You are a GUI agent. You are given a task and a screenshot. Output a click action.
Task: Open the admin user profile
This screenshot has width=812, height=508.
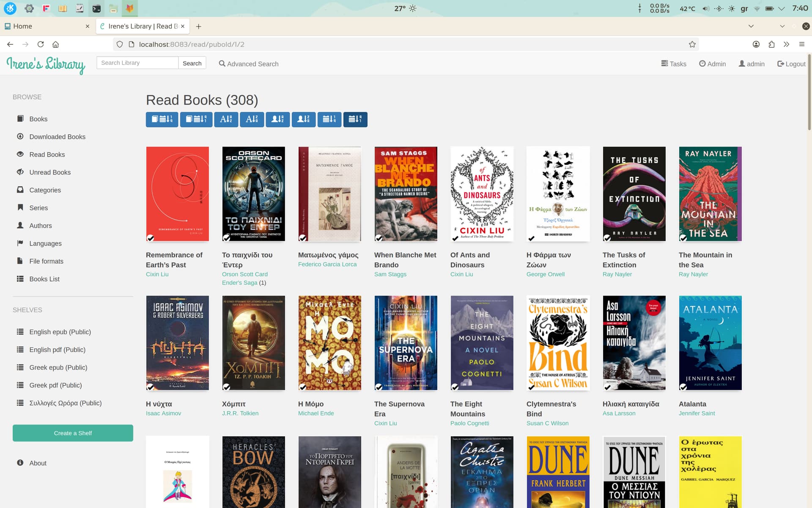pos(752,63)
